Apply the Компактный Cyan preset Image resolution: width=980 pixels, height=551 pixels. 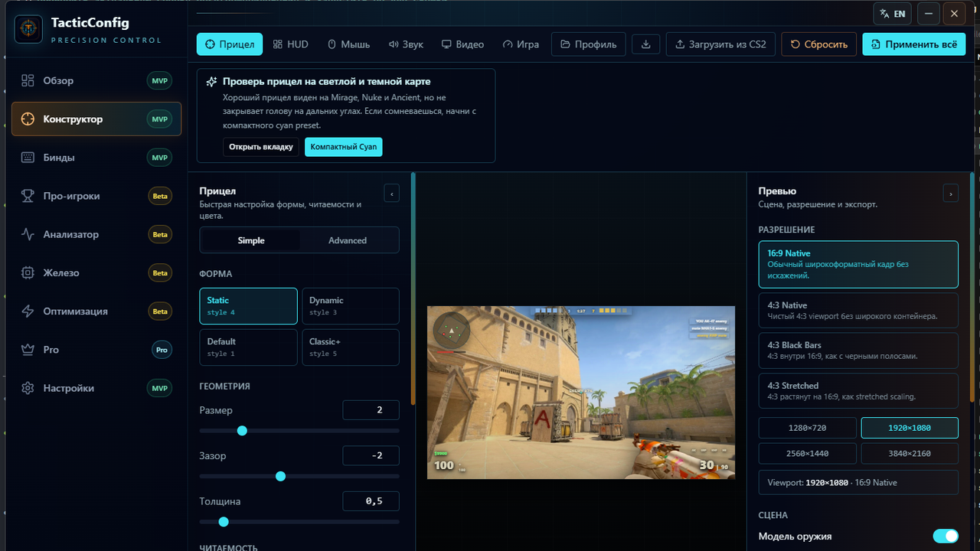tap(344, 147)
